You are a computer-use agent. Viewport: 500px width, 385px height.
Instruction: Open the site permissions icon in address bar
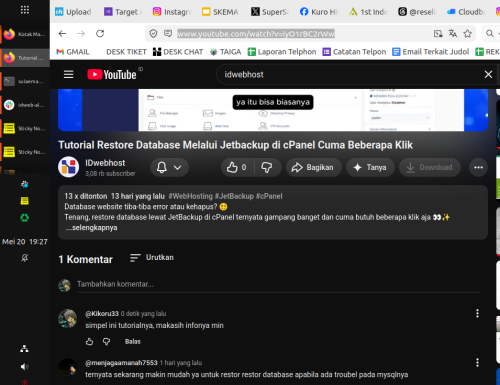coord(168,33)
